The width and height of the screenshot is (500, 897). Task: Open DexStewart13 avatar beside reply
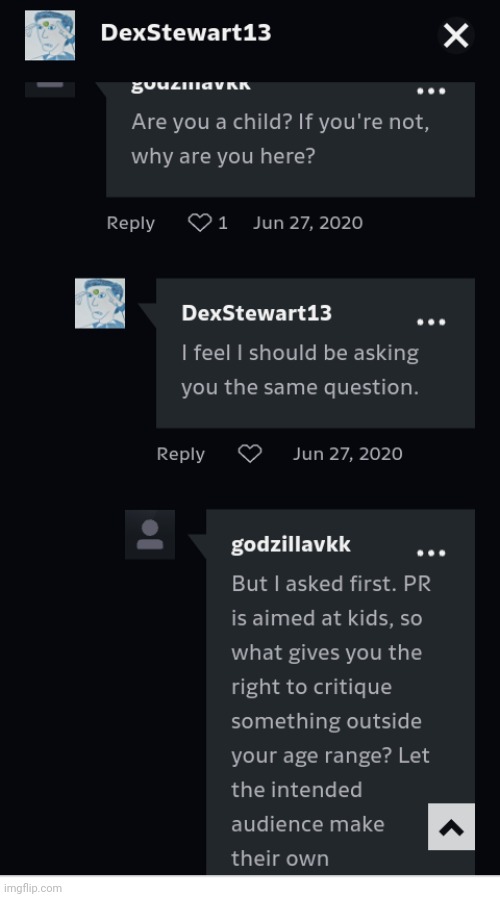(100, 303)
